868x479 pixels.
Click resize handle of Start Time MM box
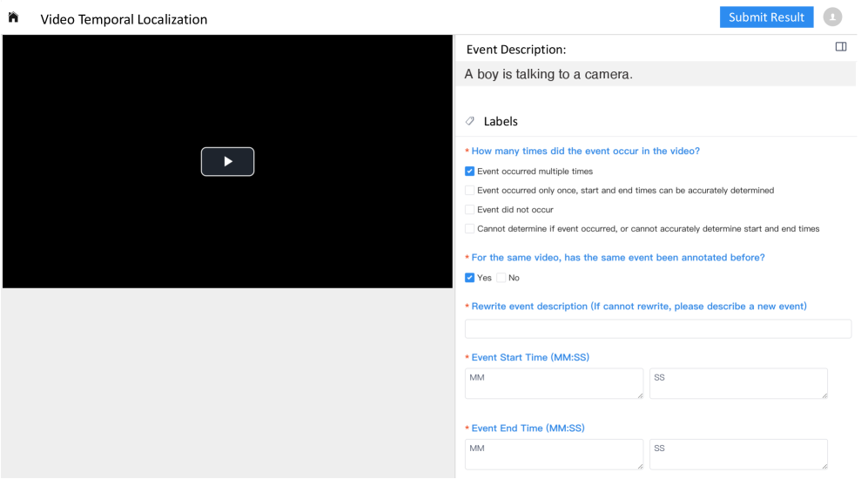pos(640,395)
